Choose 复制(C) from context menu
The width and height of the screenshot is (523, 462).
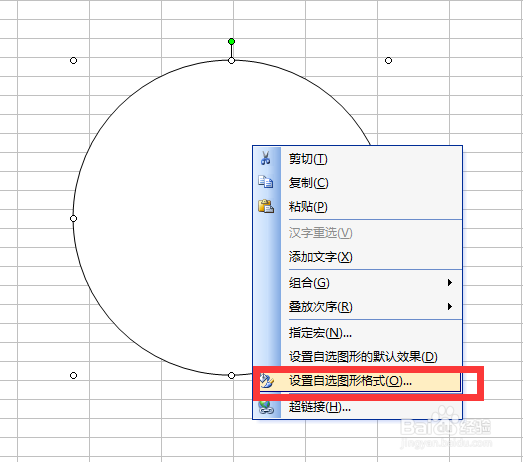click(x=358, y=183)
